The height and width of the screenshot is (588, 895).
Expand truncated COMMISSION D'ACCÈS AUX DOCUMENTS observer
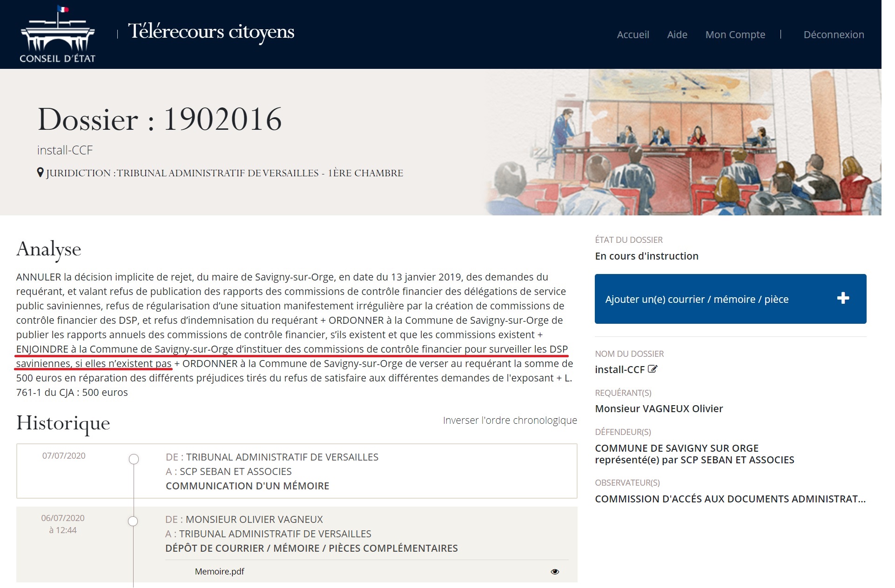coord(730,499)
